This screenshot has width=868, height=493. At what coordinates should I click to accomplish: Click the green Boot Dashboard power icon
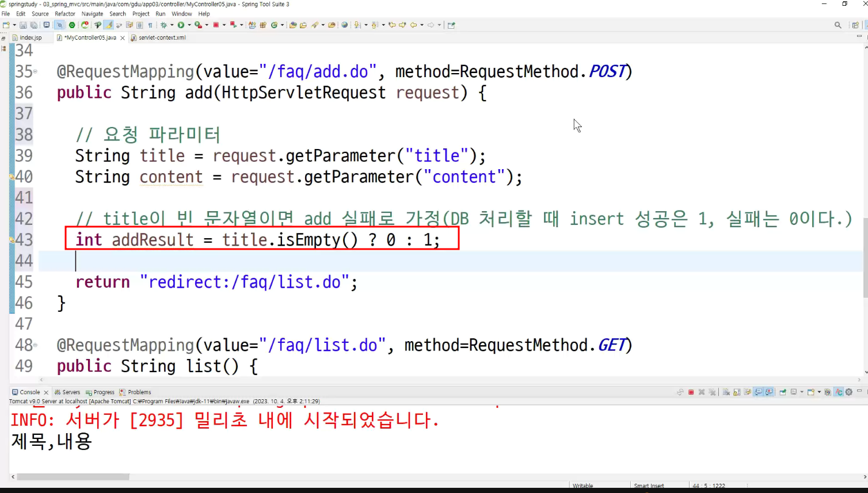(x=72, y=25)
